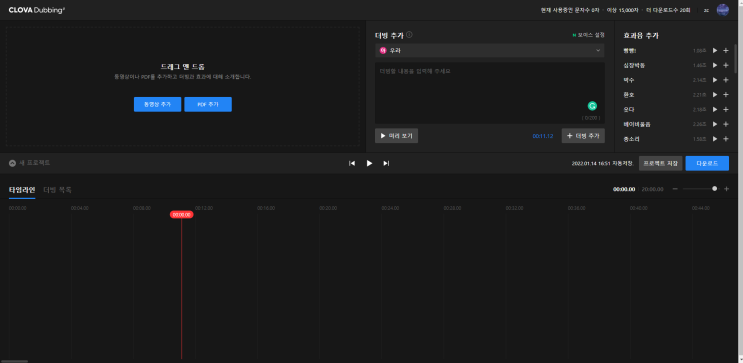Viewport: 743px width, 363px height.
Task: Click the 동영상 추가 button
Action: point(157,104)
